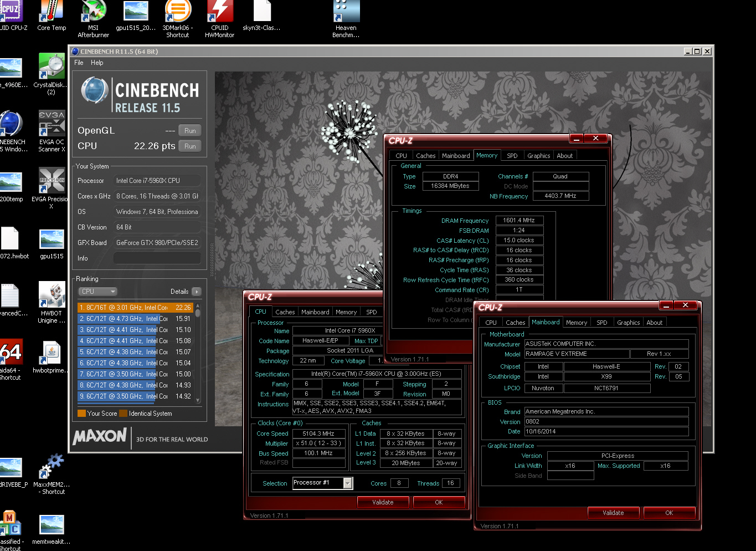The image size is (756, 551).
Task: Click the DRAM Frequency value 1601.4 MHz
Action: (x=519, y=220)
